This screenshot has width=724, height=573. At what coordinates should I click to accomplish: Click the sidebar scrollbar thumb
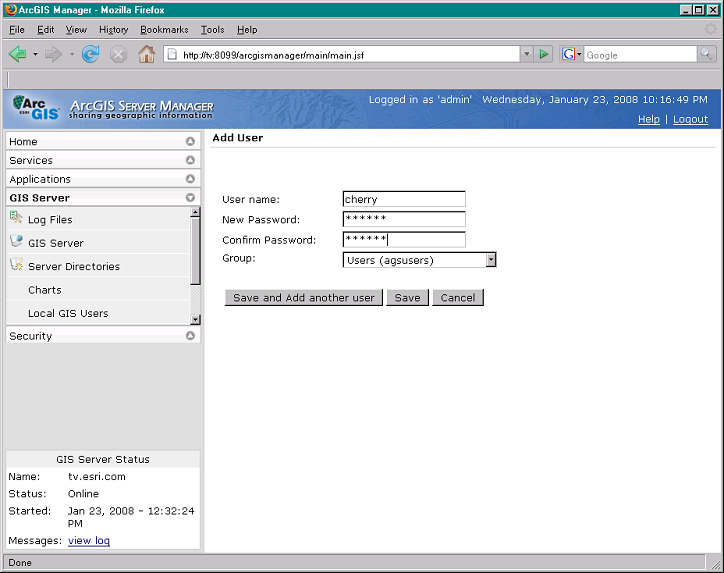pos(195,251)
